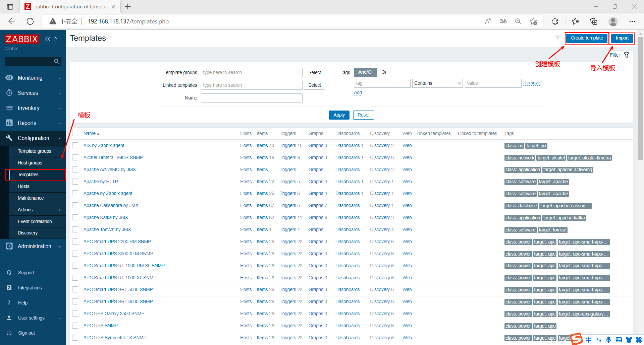Click the Inventory list icon
The height and width of the screenshot is (345, 644).
pyautogui.click(x=9, y=108)
